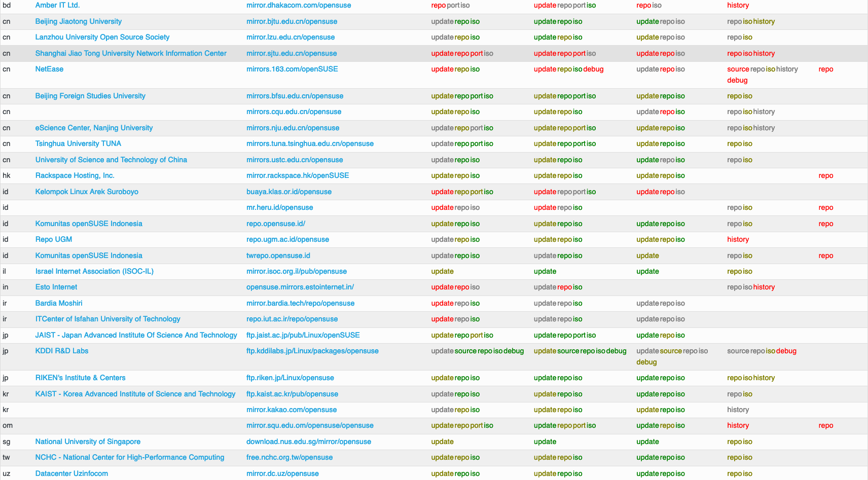Open the ftp.kddilabs.jp/Linux/packages/opensuse link
Image resolution: width=868 pixels, height=480 pixels.
point(312,351)
